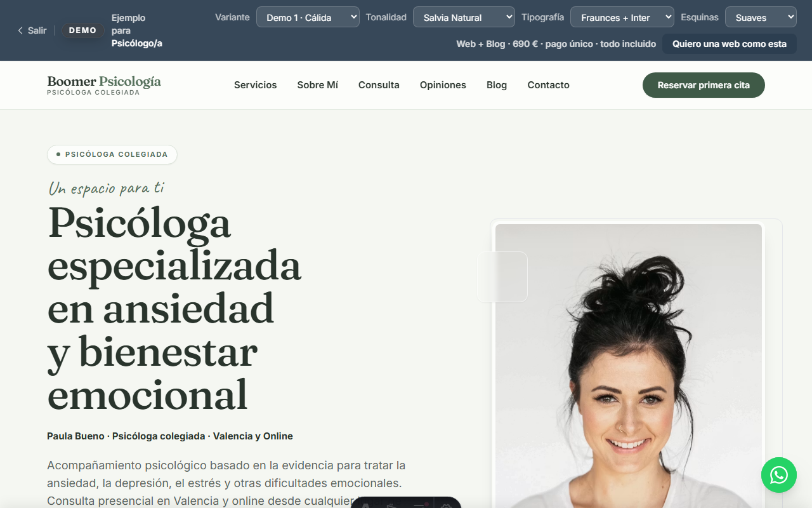The width and height of the screenshot is (812, 508).
Task: Go to the Consulta nav item
Action: [379, 85]
